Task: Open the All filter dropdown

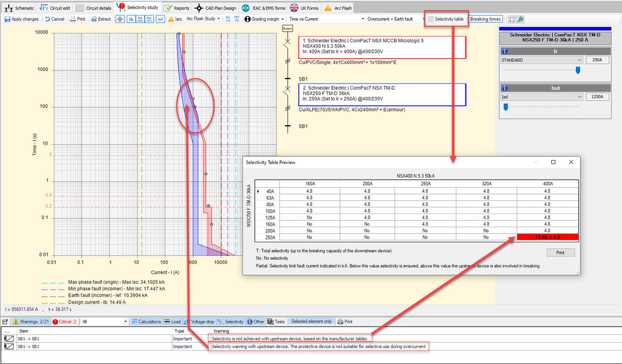Action: (104, 322)
